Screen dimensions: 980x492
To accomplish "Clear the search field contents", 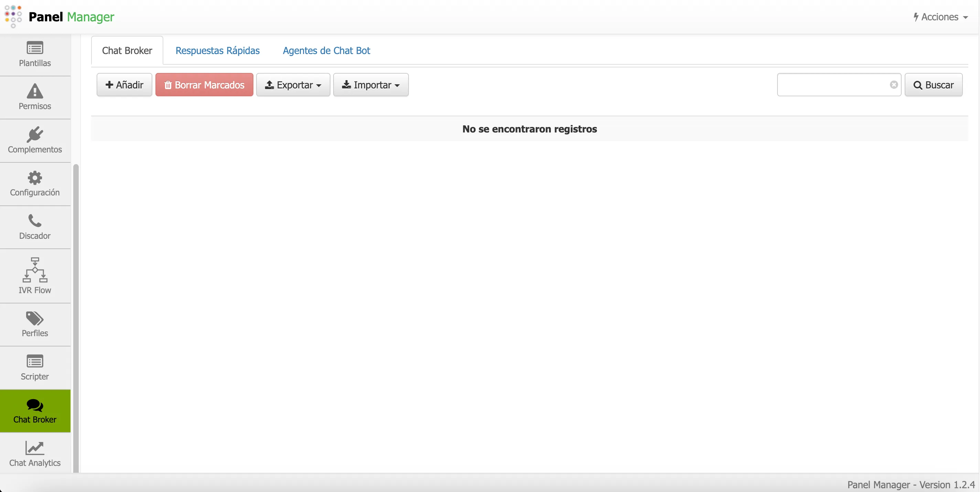I will coord(894,85).
